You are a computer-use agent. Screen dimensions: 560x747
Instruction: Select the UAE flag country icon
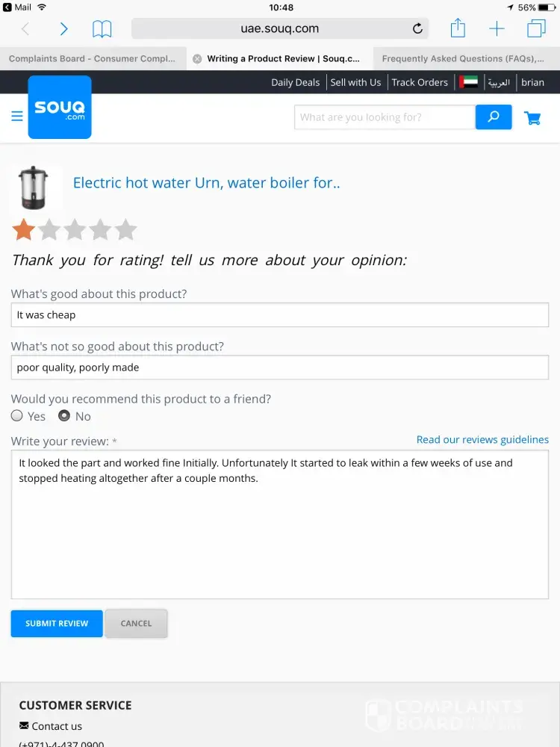[x=469, y=82]
